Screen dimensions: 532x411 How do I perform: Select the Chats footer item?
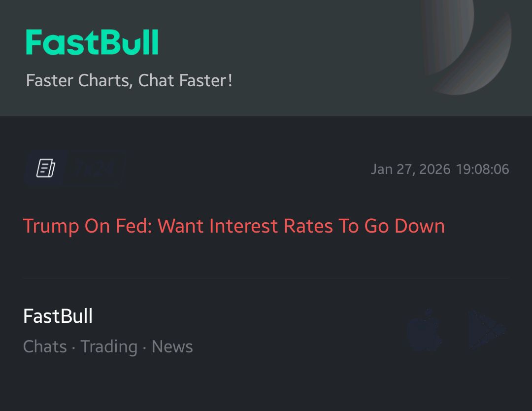[x=45, y=346]
